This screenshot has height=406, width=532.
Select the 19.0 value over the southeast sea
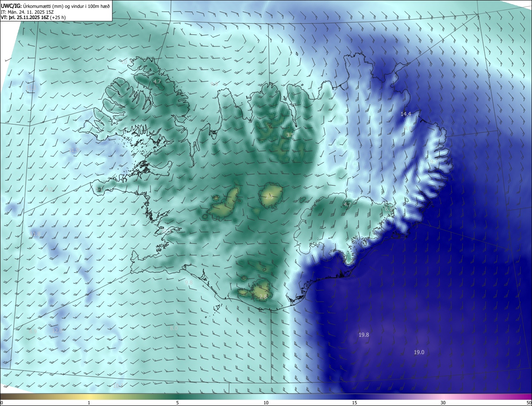click(x=419, y=352)
